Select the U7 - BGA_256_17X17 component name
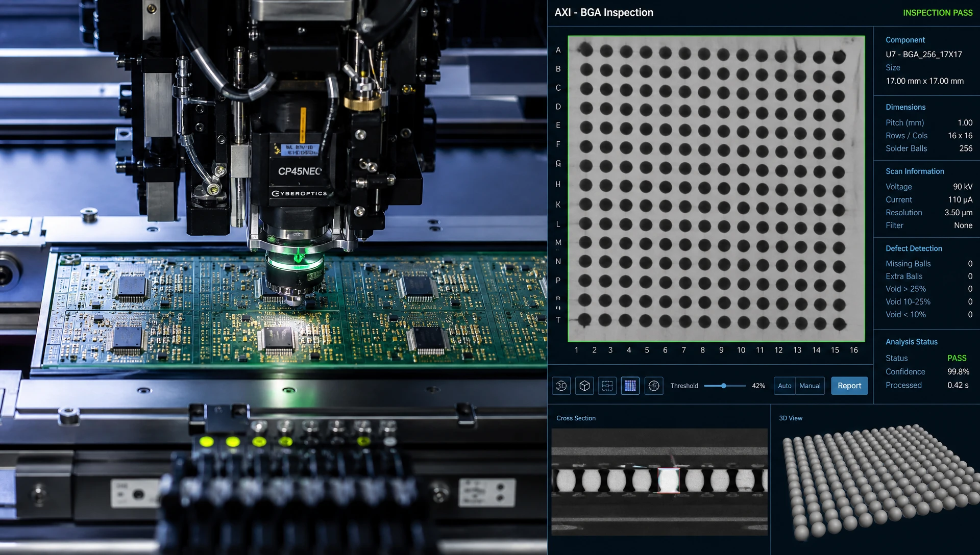 click(x=924, y=54)
